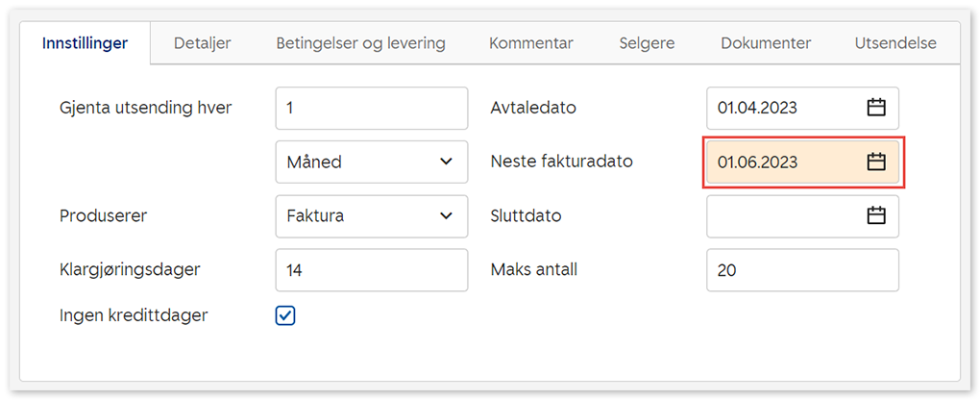Switch to the Detaljer tab
Viewport: 980px width, 400px height.
tap(202, 43)
